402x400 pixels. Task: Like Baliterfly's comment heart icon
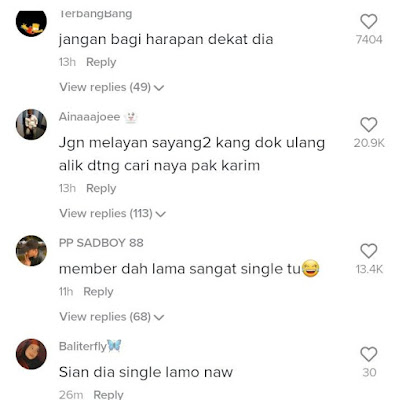(369, 354)
